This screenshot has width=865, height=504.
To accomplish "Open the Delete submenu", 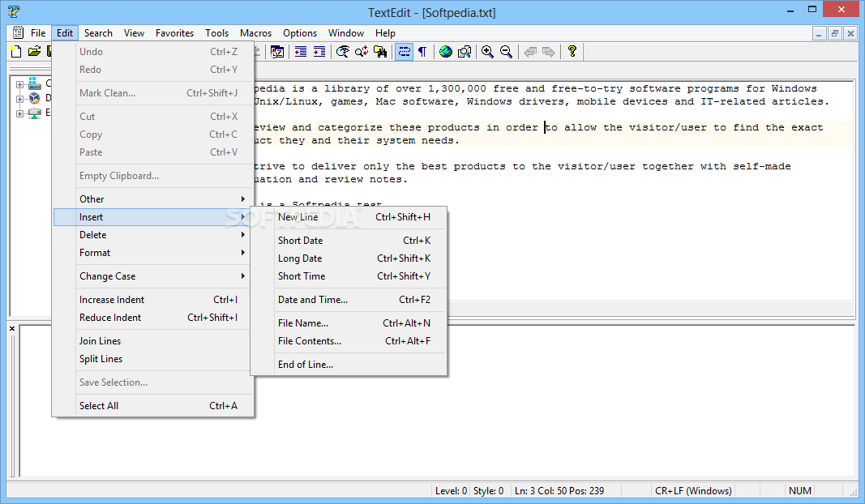I will click(152, 235).
